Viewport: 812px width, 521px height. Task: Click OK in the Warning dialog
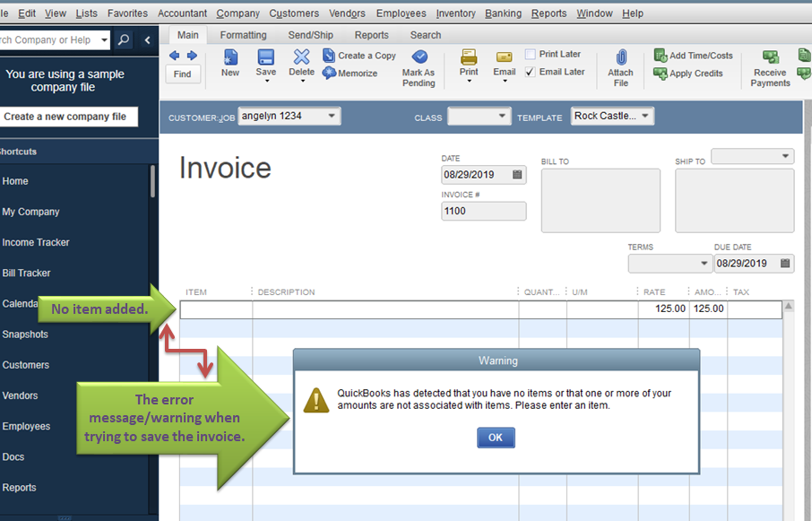(x=496, y=438)
